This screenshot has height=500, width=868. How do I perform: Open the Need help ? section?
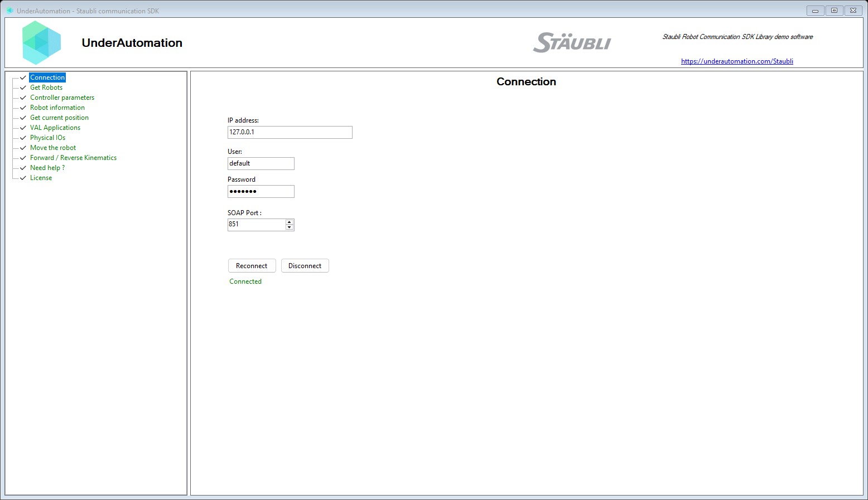tap(47, 167)
